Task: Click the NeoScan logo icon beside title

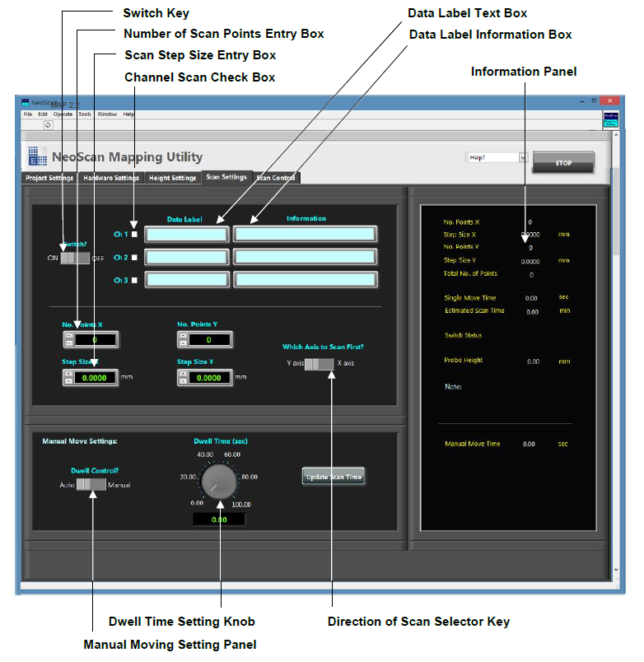Action: (x=38, y=156)
